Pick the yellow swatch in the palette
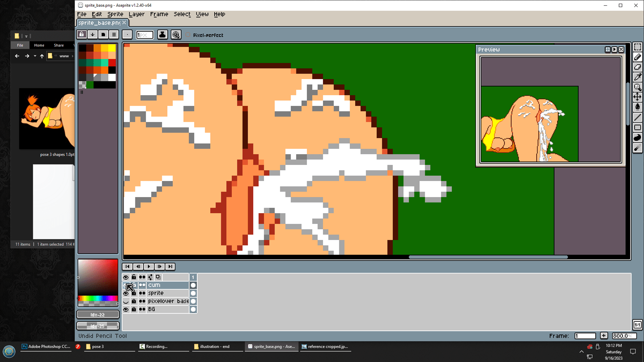Viewport: 644px width, 362px height. point(111,48)
